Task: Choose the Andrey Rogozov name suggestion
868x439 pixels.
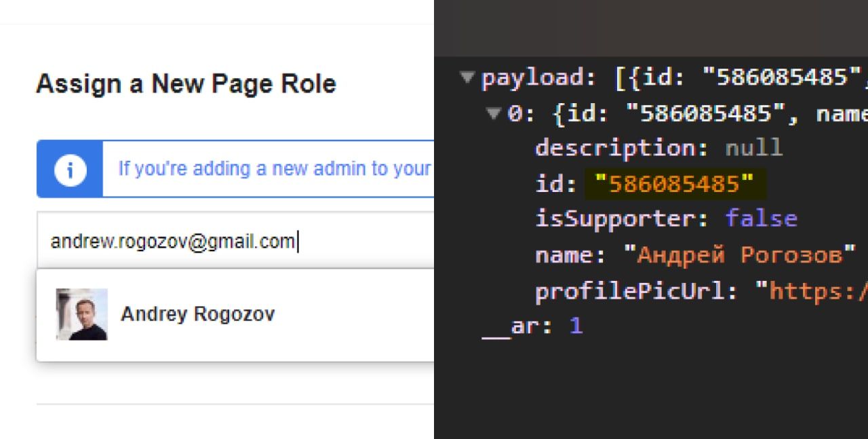Action: (197, 314)
